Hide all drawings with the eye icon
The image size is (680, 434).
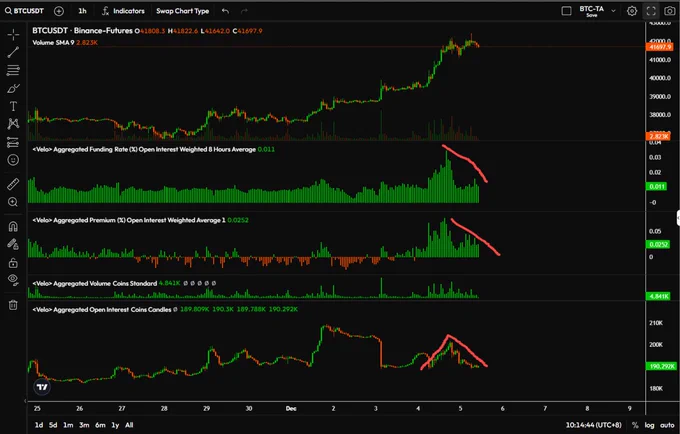13,280
